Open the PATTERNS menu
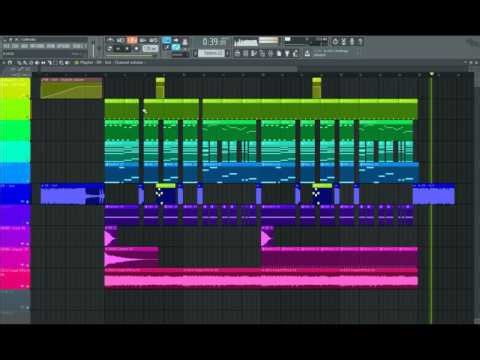The height and width of the screenshot is (360, 480). pos(37,46)
